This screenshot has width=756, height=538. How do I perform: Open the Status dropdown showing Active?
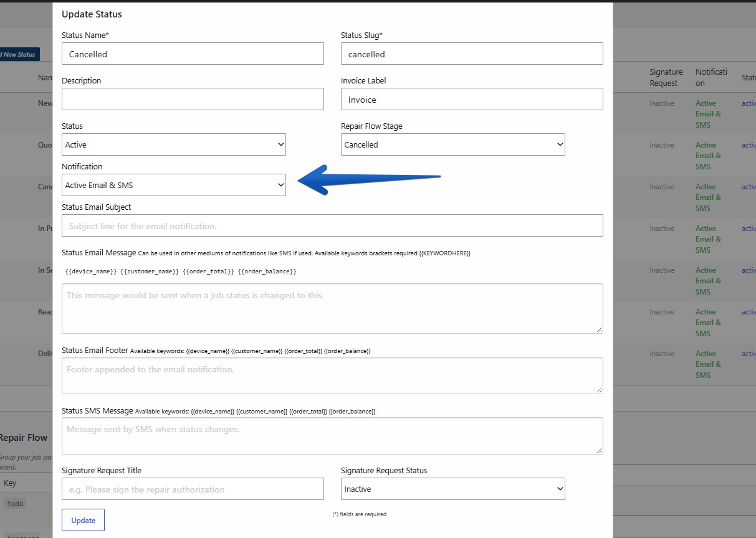click(174, 144)
